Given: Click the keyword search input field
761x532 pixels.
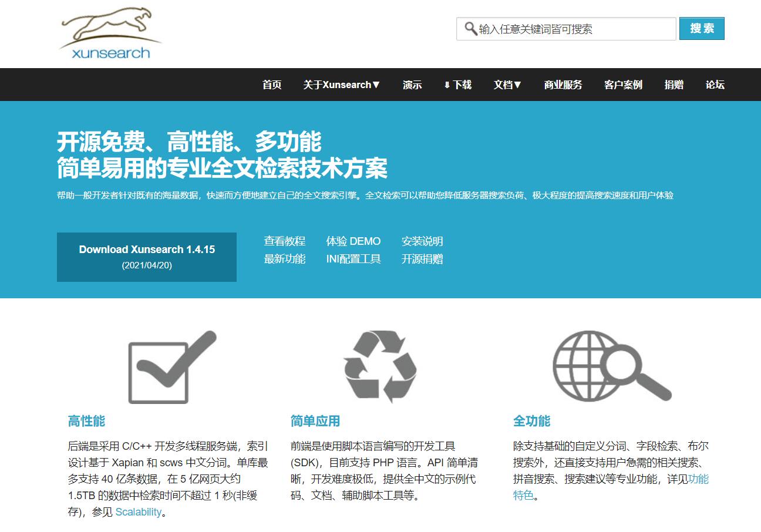Looking at the screenshot, I should coord(566,29).
